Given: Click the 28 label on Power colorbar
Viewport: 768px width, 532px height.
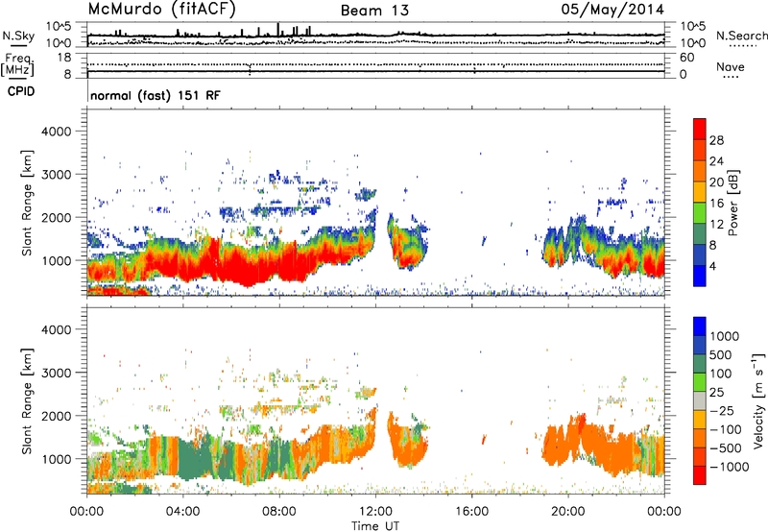Looking at the screenshot, I should [716, 140].
